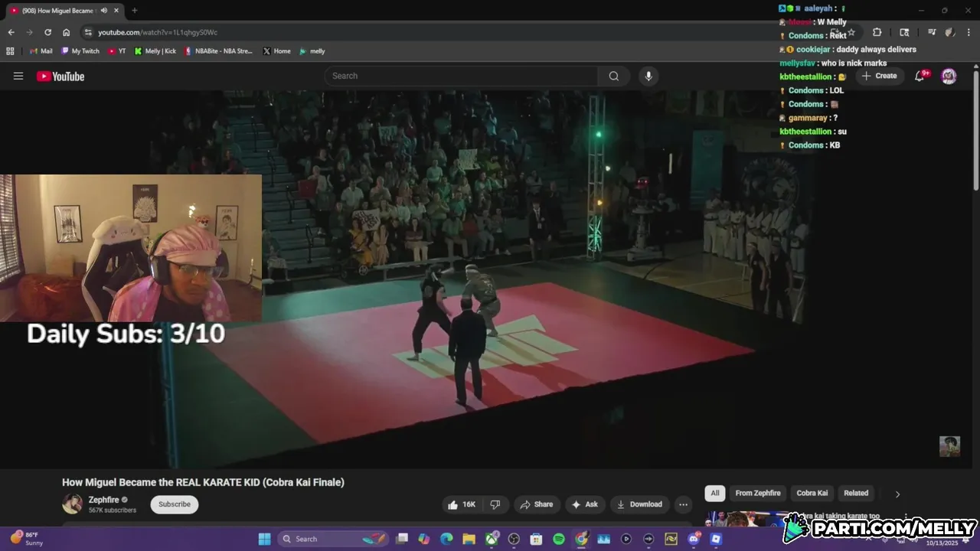Click the Ask button
The width and height of the screenshot is (980, 551).
584,504
